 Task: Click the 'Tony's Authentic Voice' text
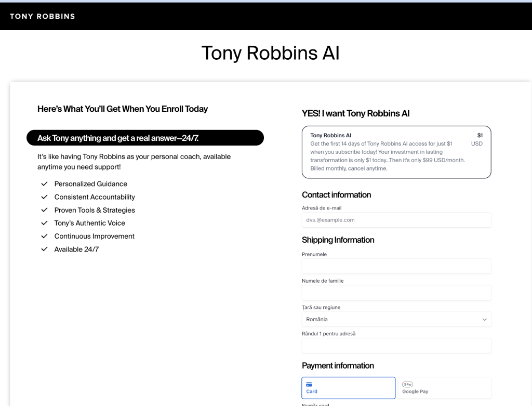pyautogui.click(x=89, y=223)
